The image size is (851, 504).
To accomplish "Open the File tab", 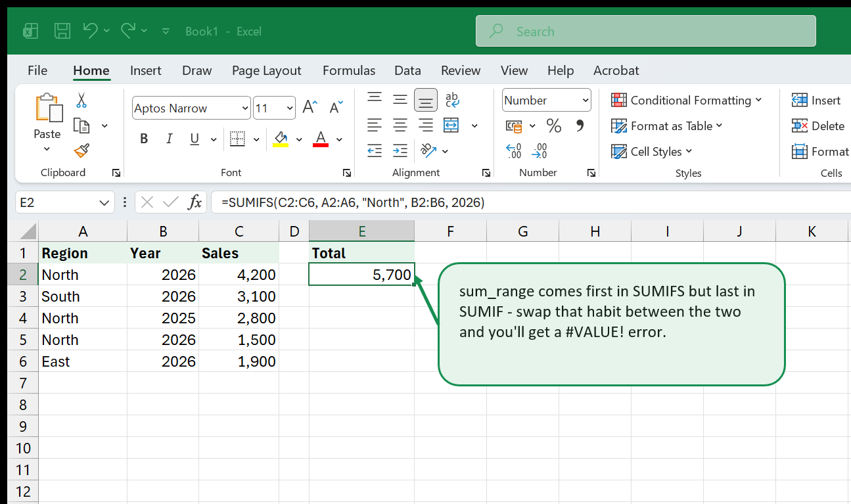I will 37,70.
